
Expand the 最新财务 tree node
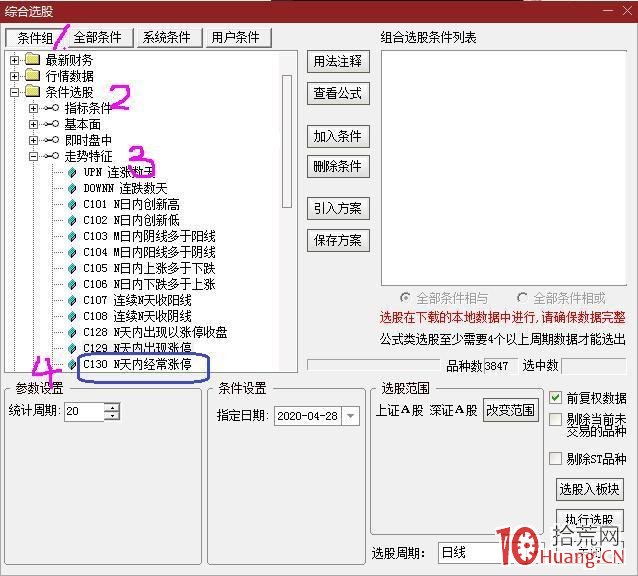14,60
